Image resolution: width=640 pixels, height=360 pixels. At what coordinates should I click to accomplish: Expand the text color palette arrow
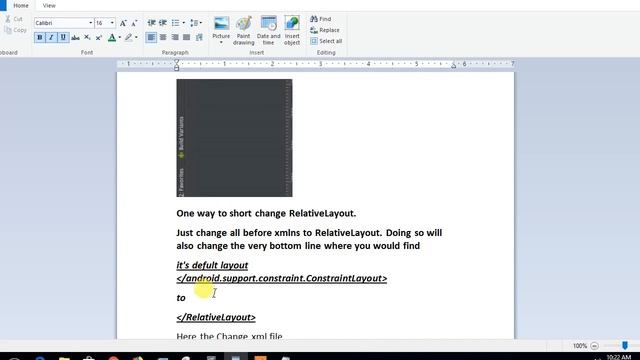click(x=120, y=38)
